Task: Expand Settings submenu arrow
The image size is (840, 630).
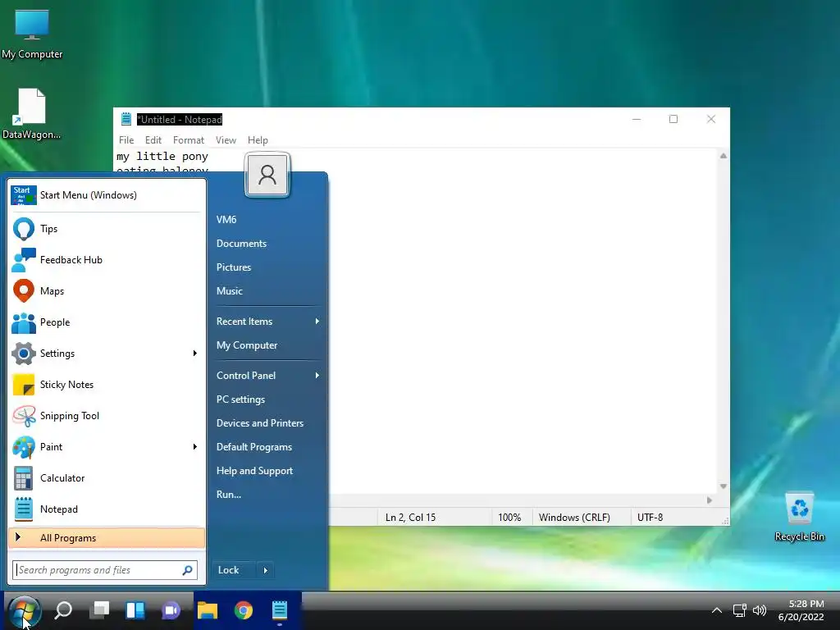Action: 195,354
